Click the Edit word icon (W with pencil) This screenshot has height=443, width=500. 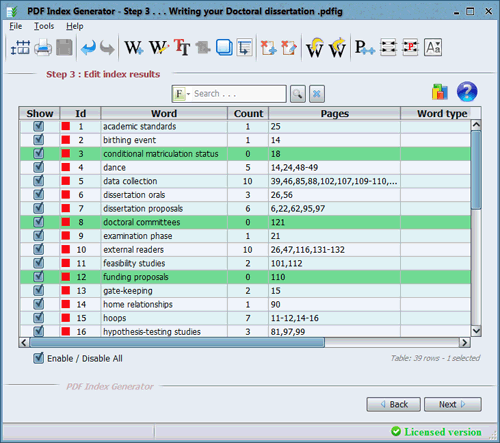pos(159,47)
